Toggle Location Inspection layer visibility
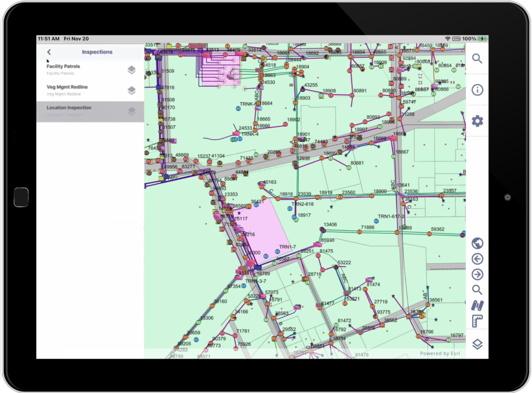 (x=131, y=110)
